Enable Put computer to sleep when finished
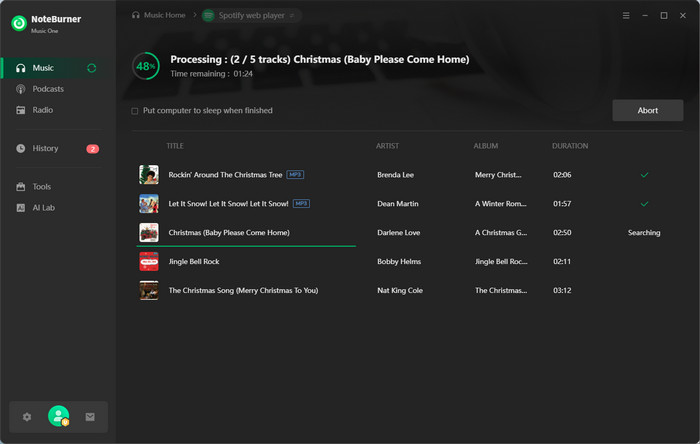Viewport: 700px width, 444px height. (134, 111)
